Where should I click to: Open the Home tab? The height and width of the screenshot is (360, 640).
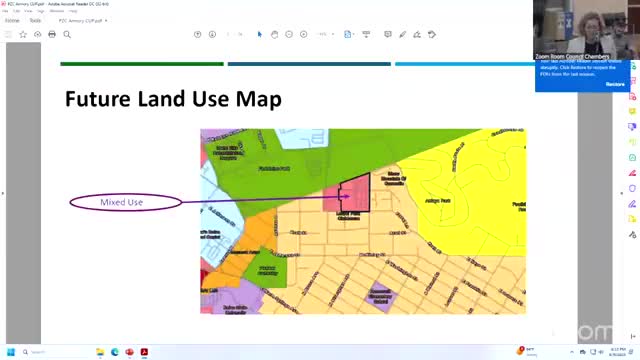12,20
